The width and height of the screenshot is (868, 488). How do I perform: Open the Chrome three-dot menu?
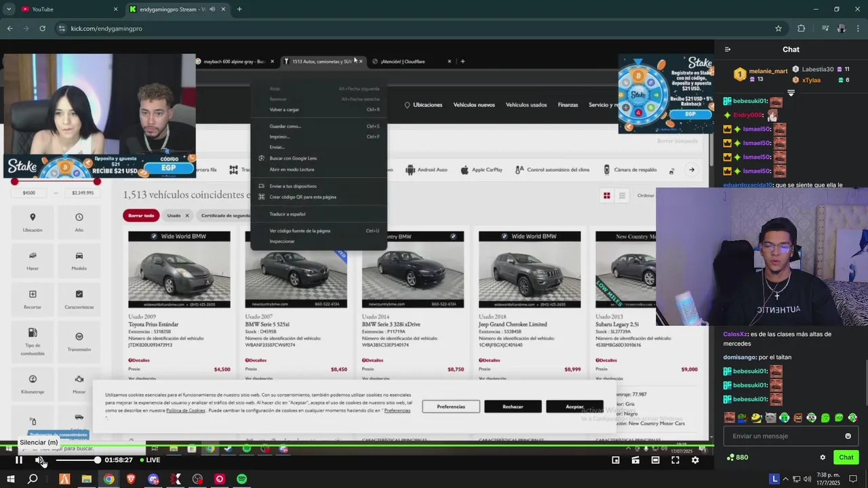click(x=859, y=28)
